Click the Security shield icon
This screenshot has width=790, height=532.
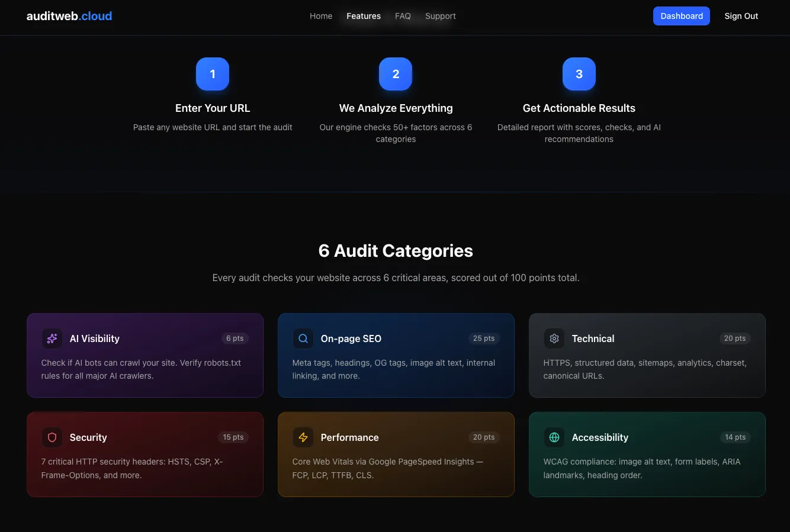(52, 437)
